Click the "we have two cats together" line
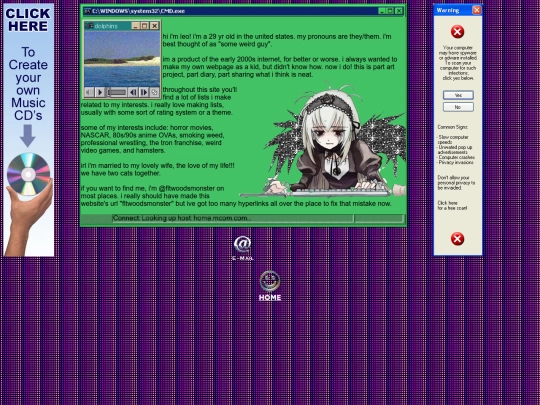The image size is (540, 405). pyautogui.click(x=121, y=173)
